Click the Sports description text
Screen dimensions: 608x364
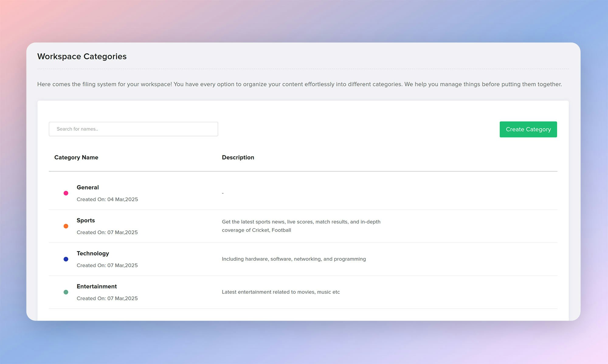[x=301, y=226]
